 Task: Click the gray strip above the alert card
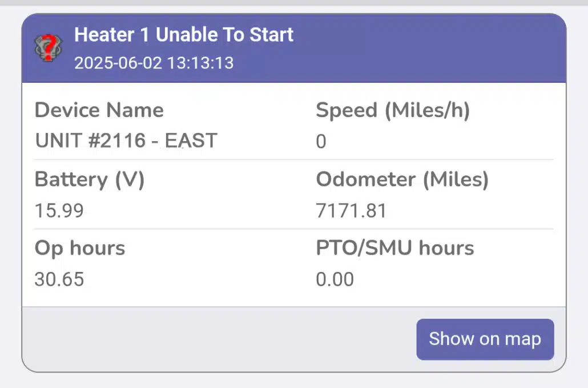click(x=294, y=3)
